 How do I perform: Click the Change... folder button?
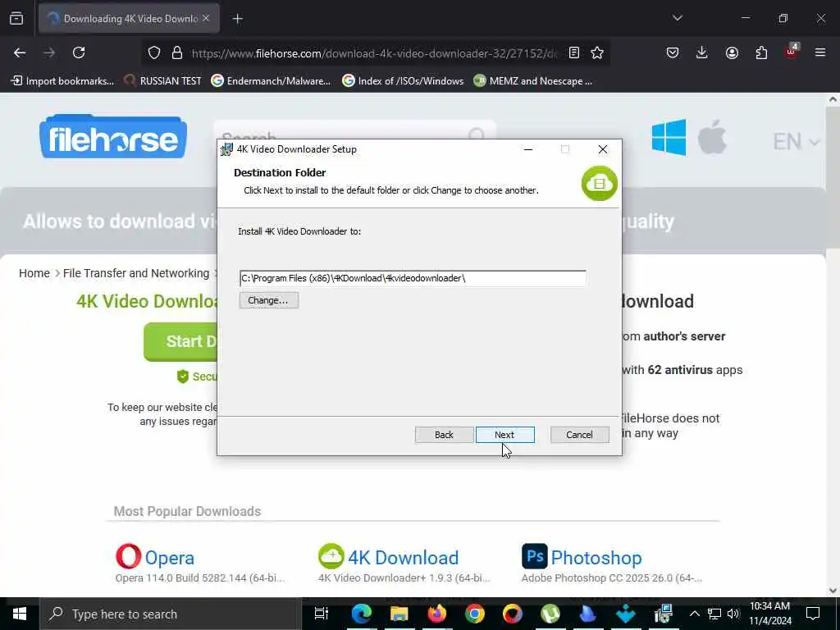[268, 300]
